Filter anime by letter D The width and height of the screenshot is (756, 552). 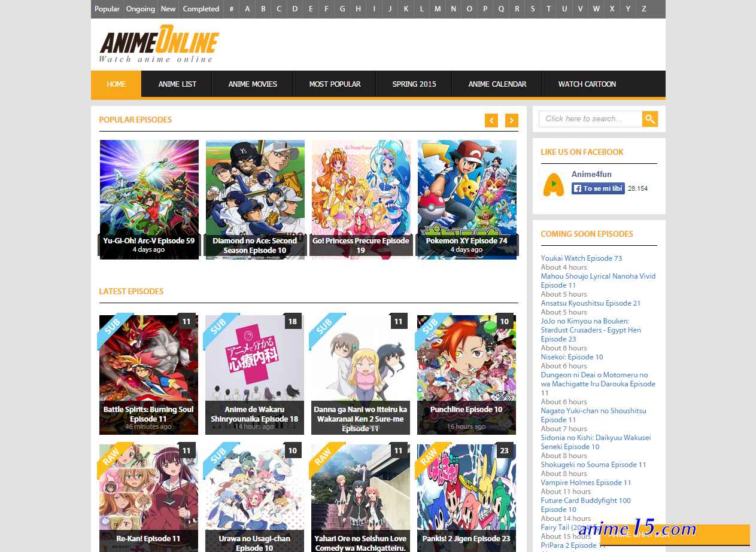[295, 9]
